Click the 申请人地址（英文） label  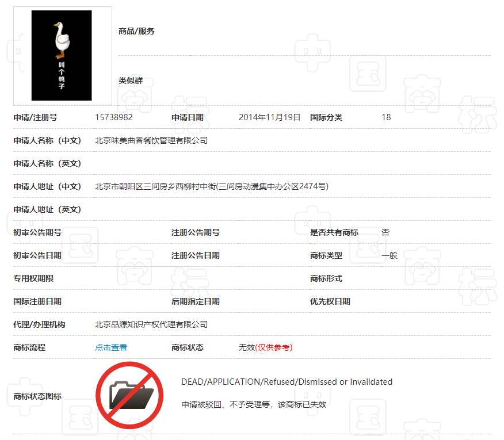[x=47, y=209]
